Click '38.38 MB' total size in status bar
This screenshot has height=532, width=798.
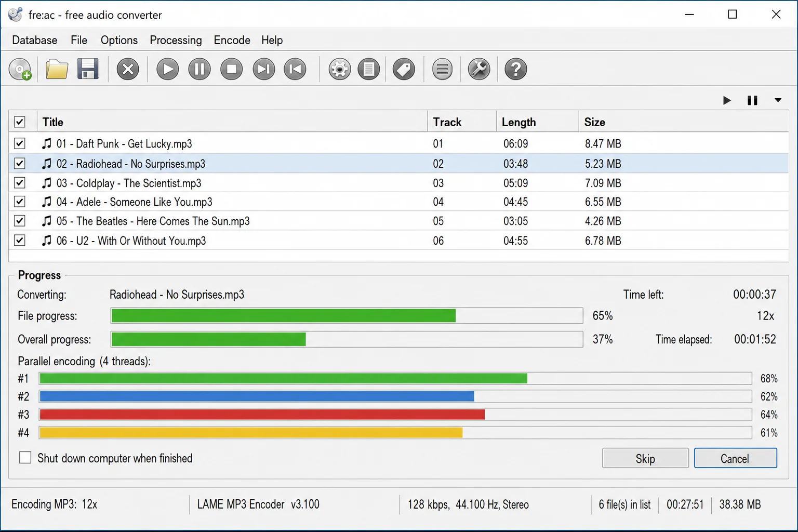(x=740, y=504)
